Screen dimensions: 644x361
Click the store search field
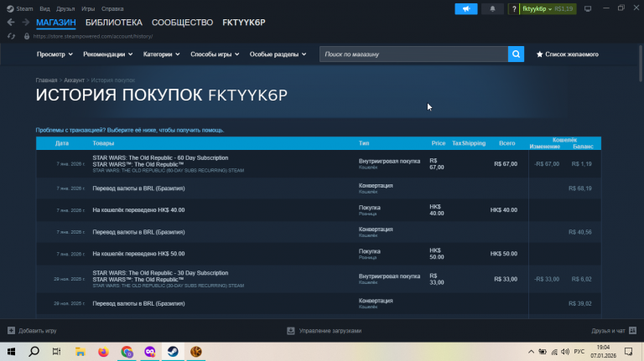pos(413,54)
